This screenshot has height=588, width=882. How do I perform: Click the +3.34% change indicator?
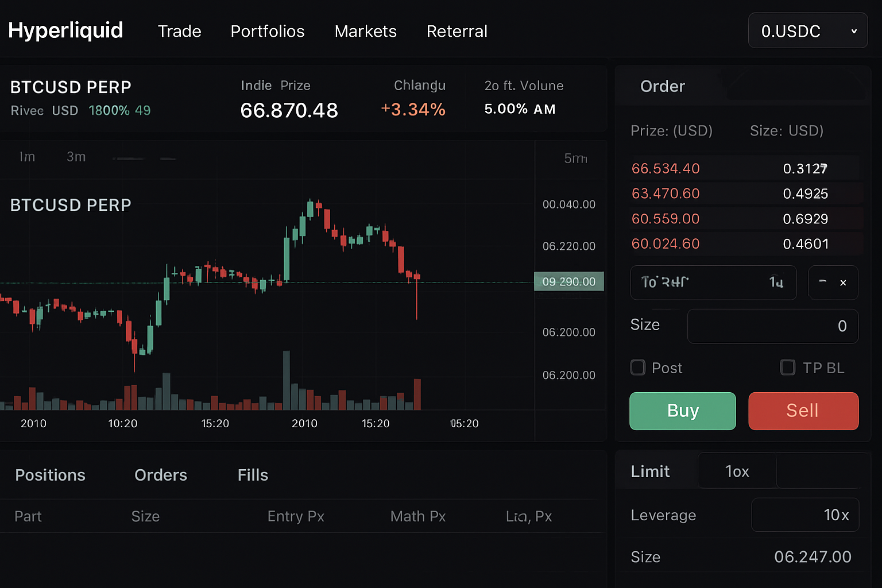tap(413, 109)
